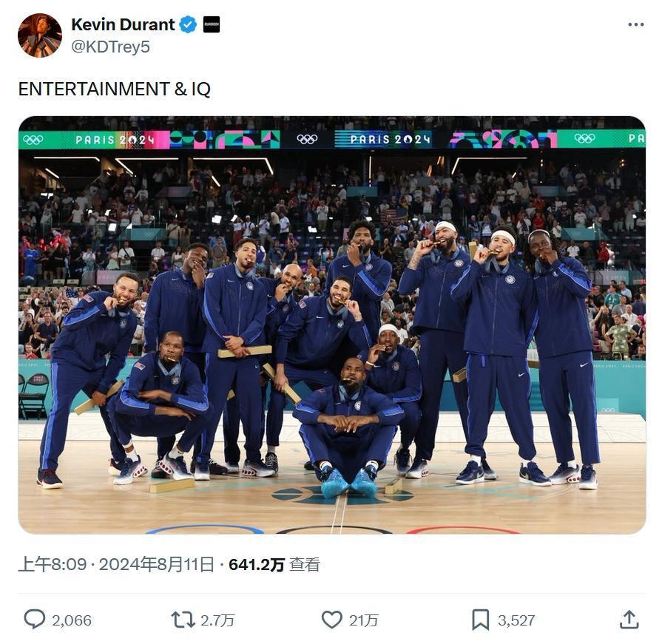Open the reply comment icon
Image resolution: width=662 pixels, height=644 pixels.
click(34, 620)
